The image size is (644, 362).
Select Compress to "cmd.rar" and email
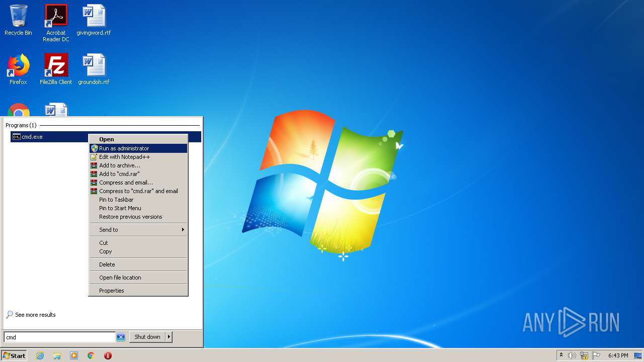pyautogui.click(x=138, y=191)
